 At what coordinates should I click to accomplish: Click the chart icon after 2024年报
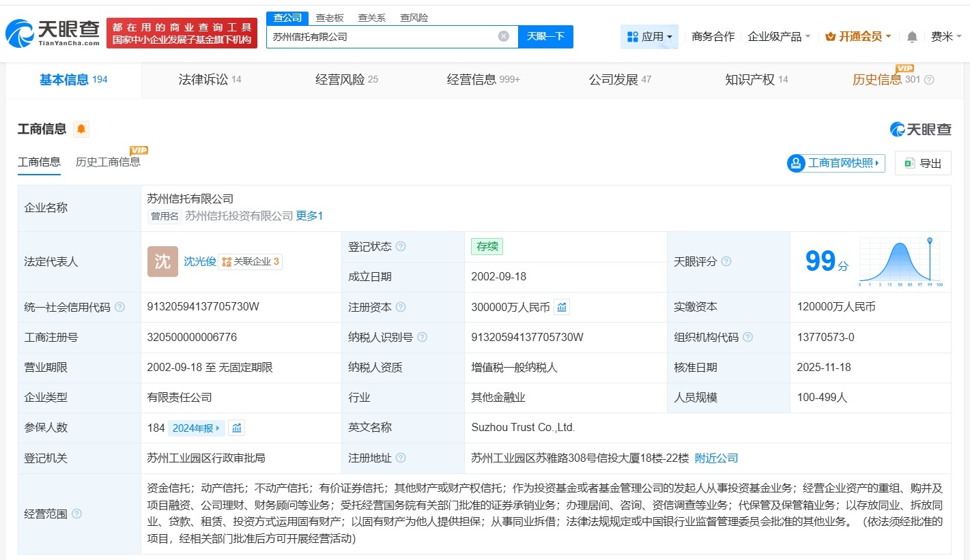[236, 428]
